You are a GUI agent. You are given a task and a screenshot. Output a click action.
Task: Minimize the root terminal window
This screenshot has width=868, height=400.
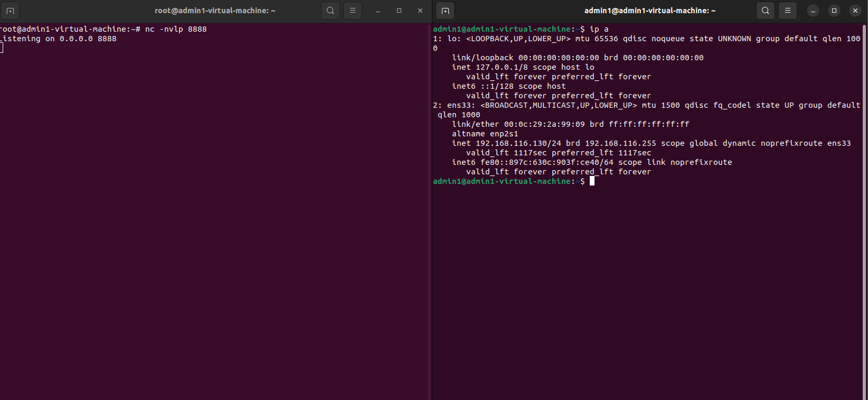[378, 11]
